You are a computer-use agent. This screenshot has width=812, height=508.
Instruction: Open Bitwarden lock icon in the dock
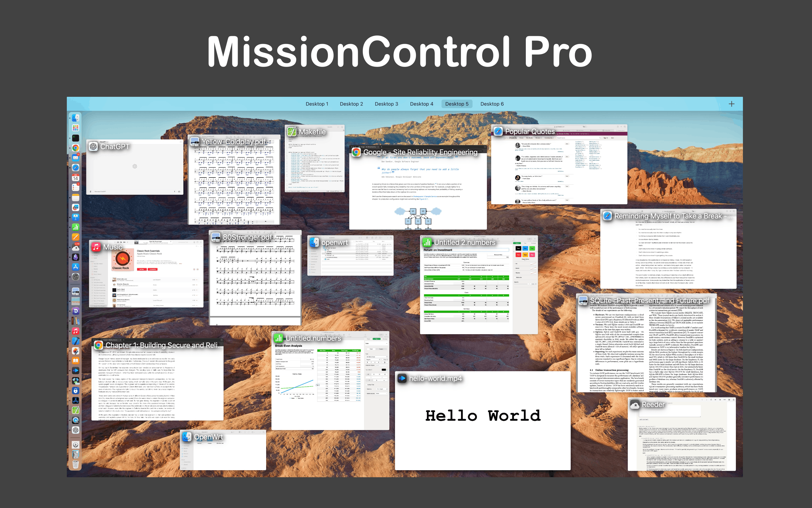[x=76, y=390]
